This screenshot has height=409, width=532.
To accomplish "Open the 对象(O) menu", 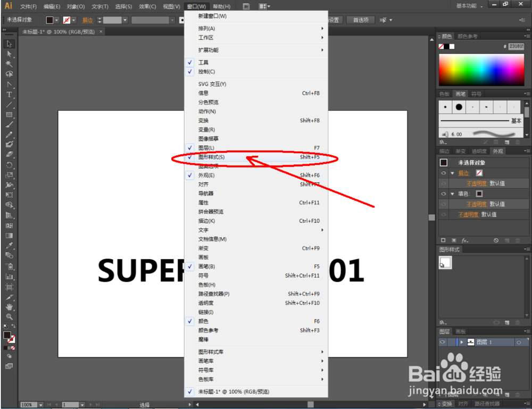I will [x=76, y=6].
